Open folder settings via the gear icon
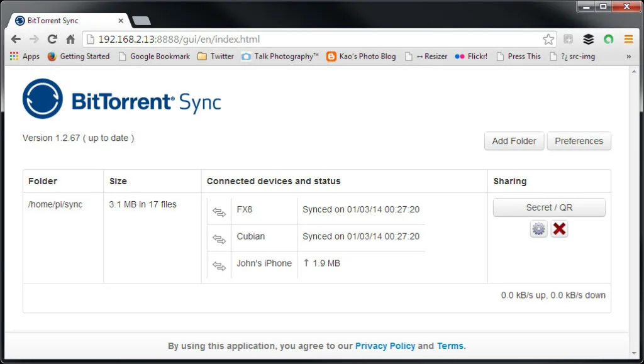Image resolution: width=644 pixels, height=364 pixels. coord(539,229)
